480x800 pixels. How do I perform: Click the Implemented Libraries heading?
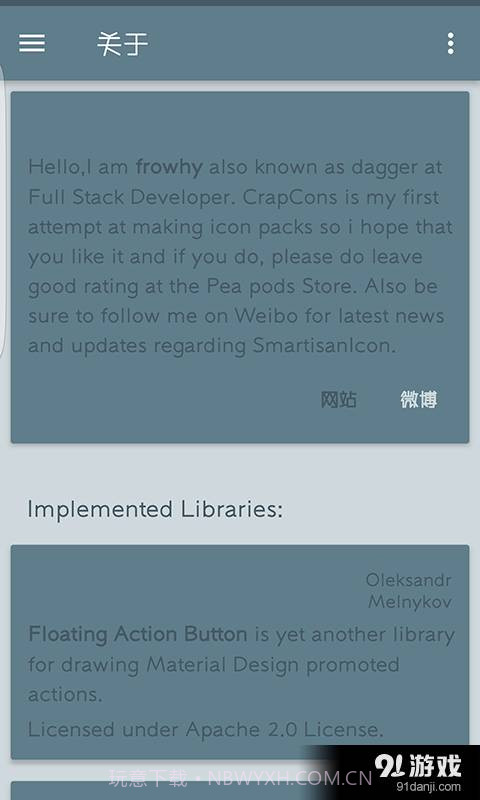(155, 509)
